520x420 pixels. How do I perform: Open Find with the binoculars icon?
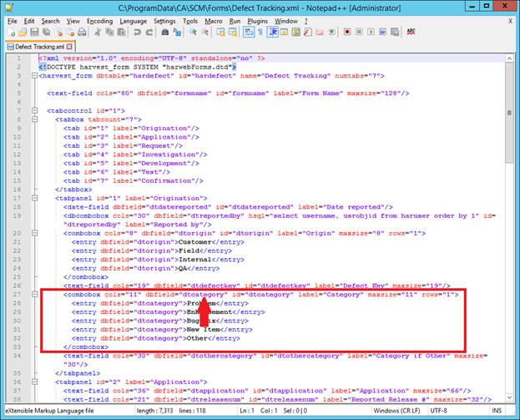coord(164,32)
